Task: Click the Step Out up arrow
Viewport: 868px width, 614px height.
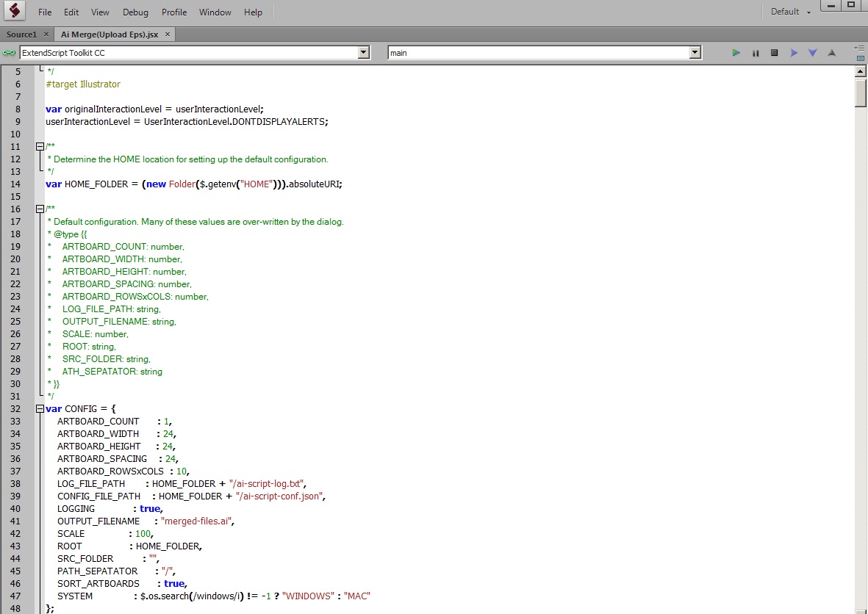Action: click(831, 53)
